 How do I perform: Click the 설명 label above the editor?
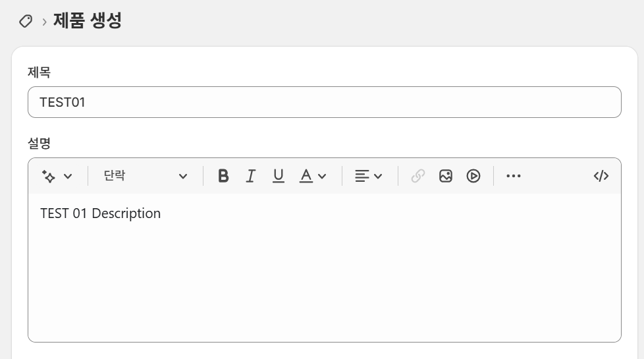pos(39,143)
